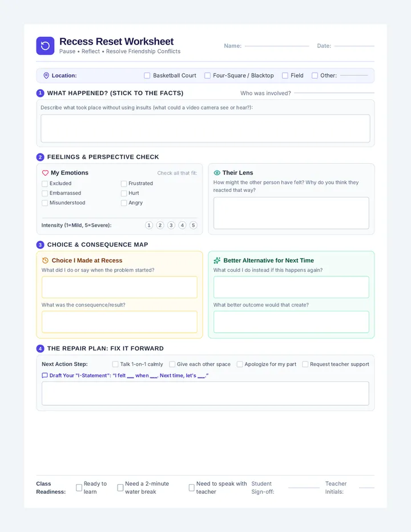Click the Next Action Step label
The height and width of the screenshot is (532, 411).
(x=65, y=364)
